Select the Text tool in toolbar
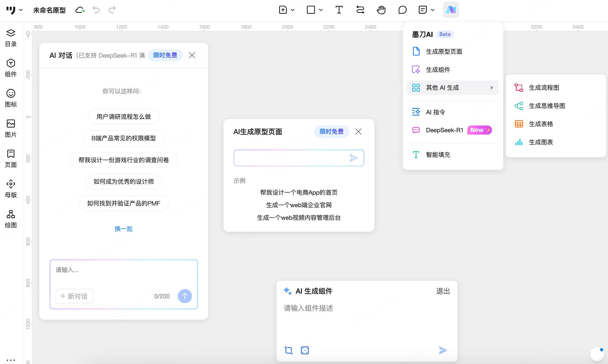Viewport: 608px width, 364px height. [x=339, y=10]
